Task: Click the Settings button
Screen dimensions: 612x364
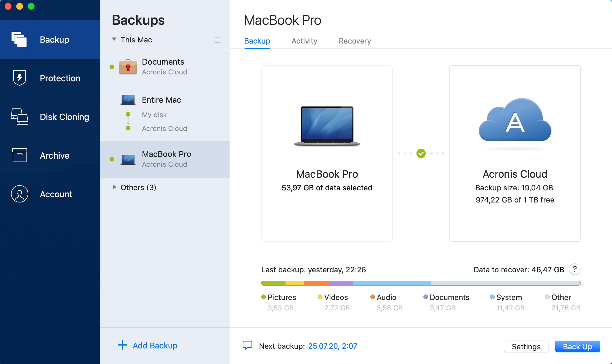Action: (x=526, y=346)
